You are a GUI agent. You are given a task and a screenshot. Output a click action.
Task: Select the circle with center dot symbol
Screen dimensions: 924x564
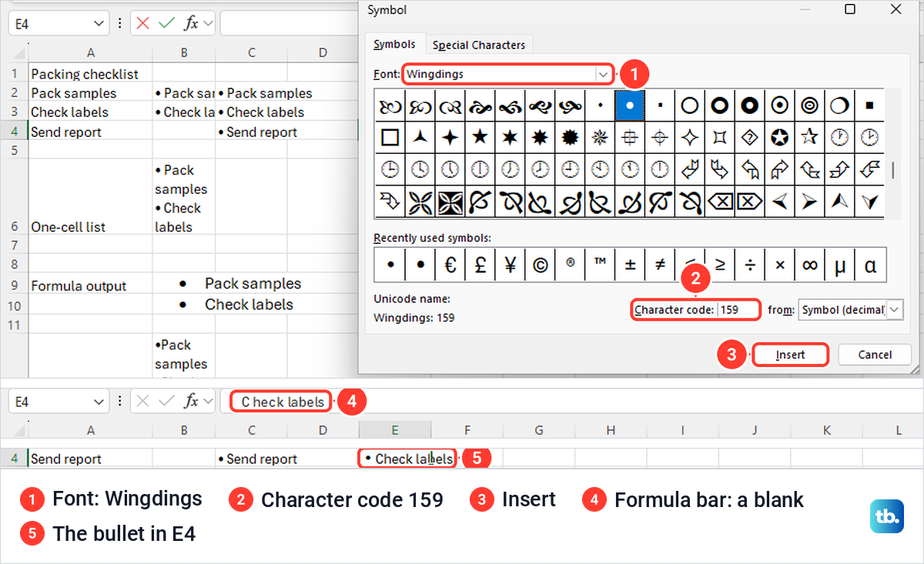pyautogui.click(x=779, y=105)
